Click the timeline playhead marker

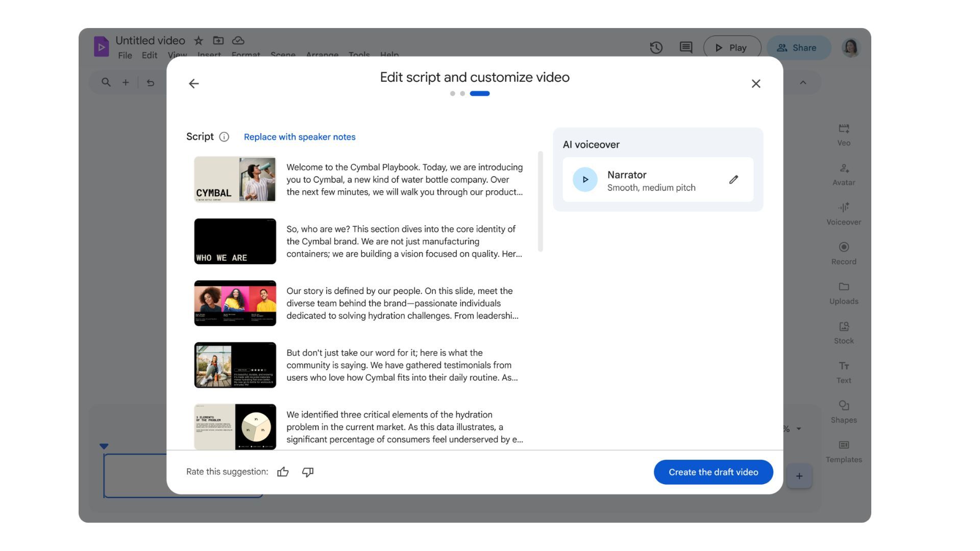104,446
